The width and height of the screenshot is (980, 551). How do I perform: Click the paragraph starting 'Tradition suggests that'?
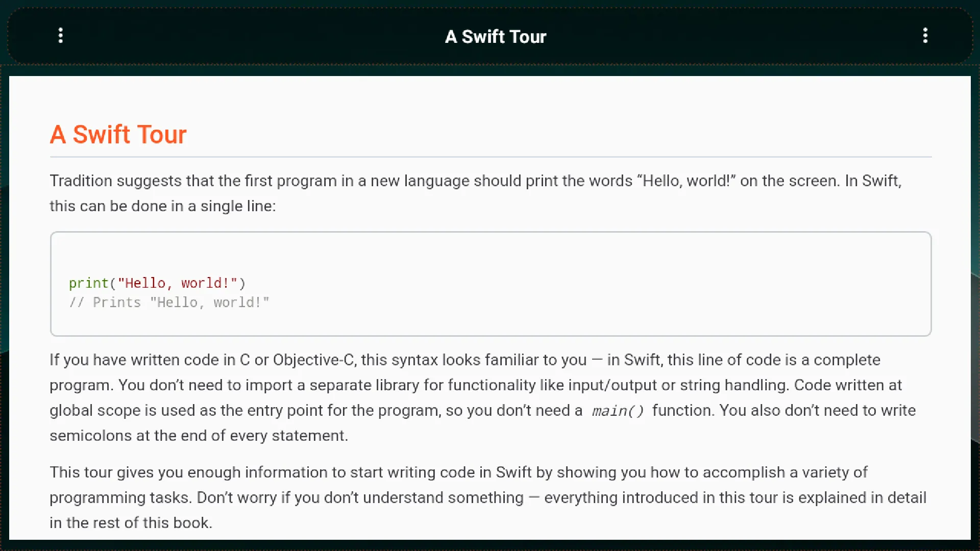tap(476, 193)
